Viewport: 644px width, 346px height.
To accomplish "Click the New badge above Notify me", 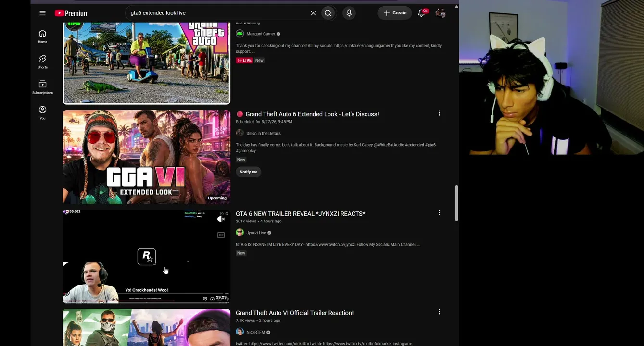I will click(x=241, y=160).
